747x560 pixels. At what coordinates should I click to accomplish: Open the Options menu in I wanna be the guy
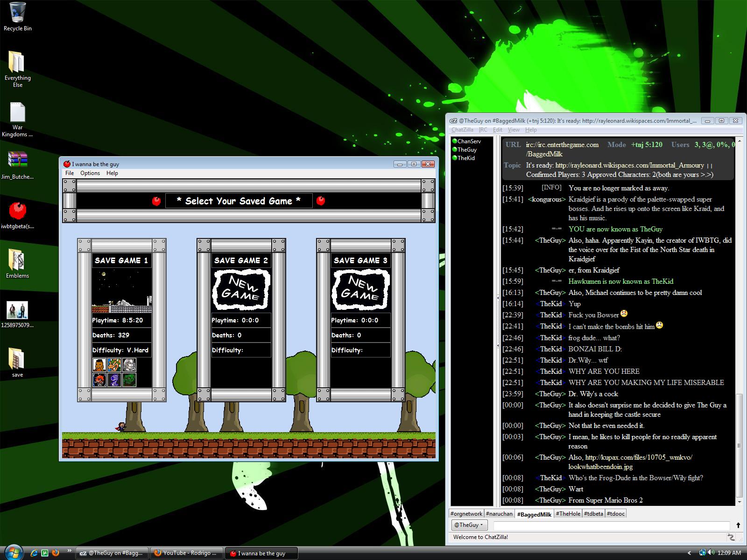coord(90,173)
